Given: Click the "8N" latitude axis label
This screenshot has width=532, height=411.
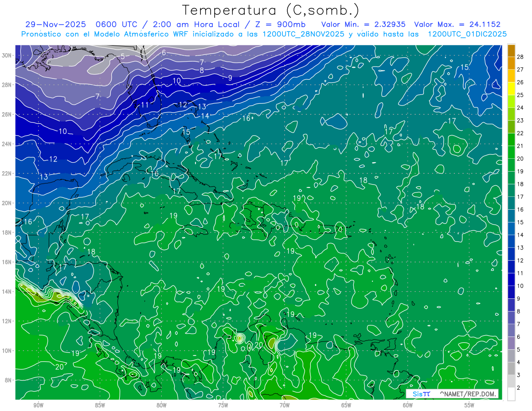Looking at the screenshot, I should (9, 380).
